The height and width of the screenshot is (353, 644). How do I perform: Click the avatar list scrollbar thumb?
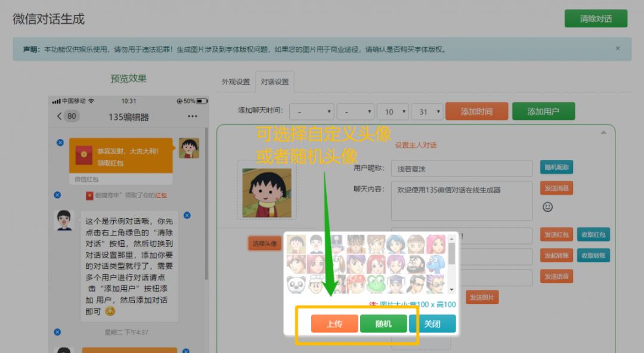(x=452, y=253)
